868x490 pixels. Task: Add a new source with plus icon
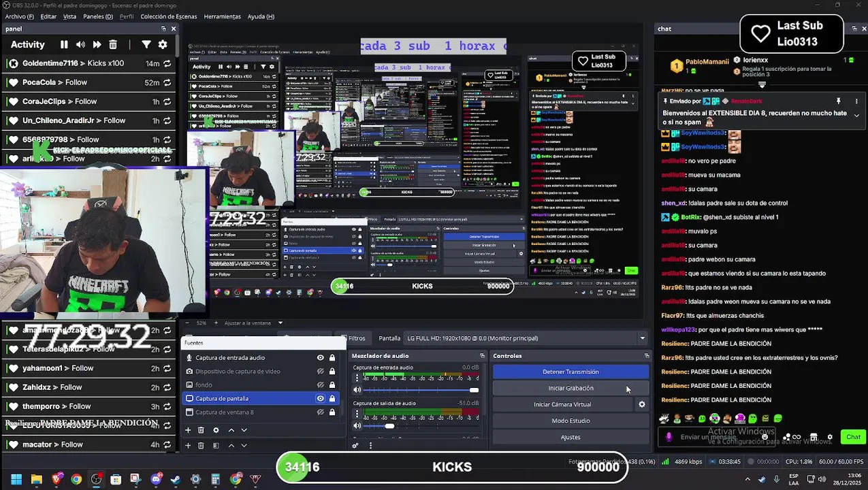click(x=188, y=430)
